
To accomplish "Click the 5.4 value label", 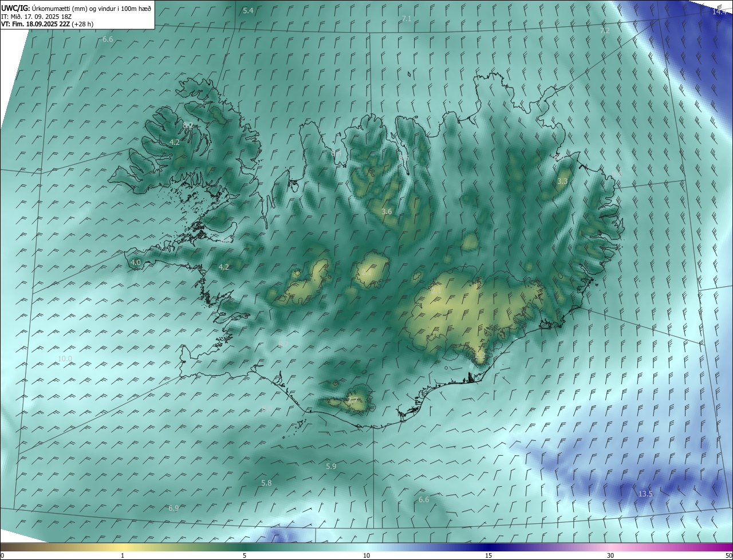I will click(248, 11).
